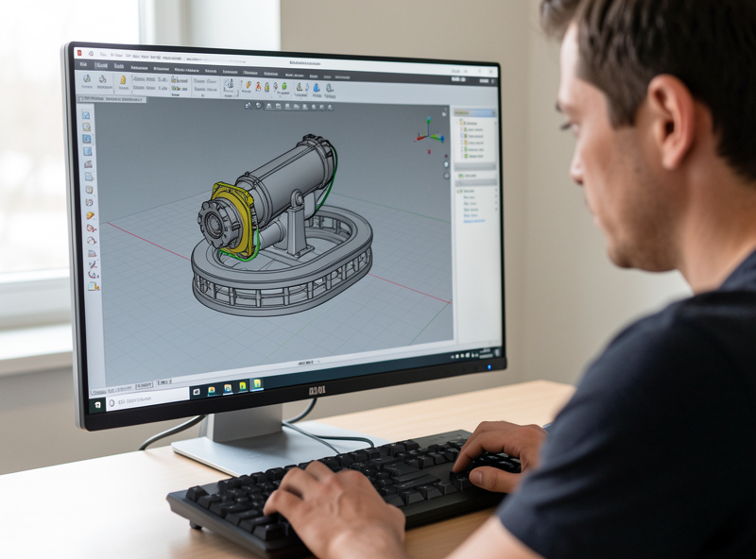
Task: Click the blue link text in the right panel
Action: tap(474, 221)
